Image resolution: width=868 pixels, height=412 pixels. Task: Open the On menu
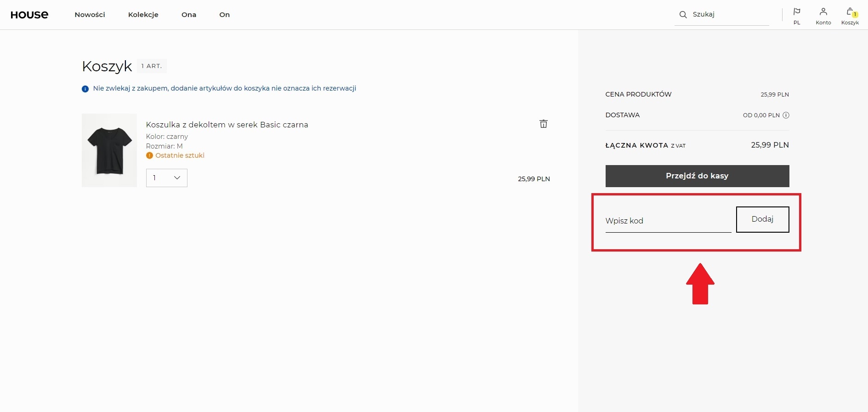[225, 15]
